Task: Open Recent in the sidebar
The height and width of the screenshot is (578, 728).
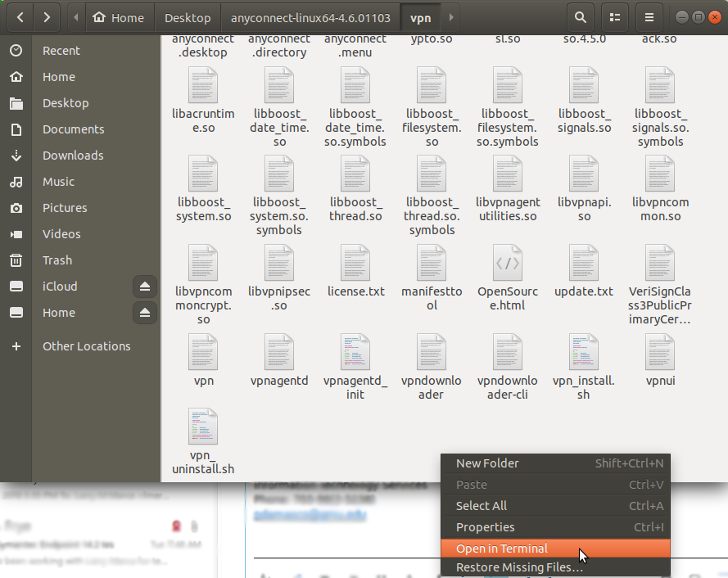Action: 80,51
